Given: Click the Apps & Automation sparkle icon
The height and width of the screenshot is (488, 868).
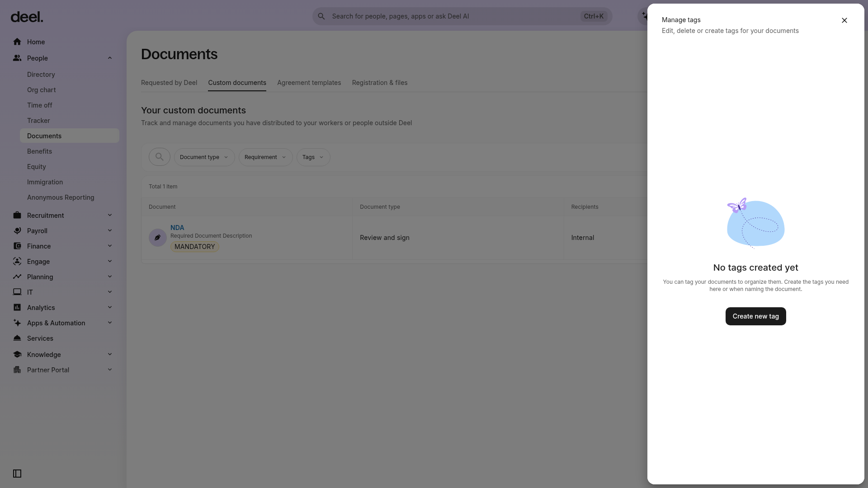Looking at the screenshot, I should pyautogui.click(x=17, y=323).
